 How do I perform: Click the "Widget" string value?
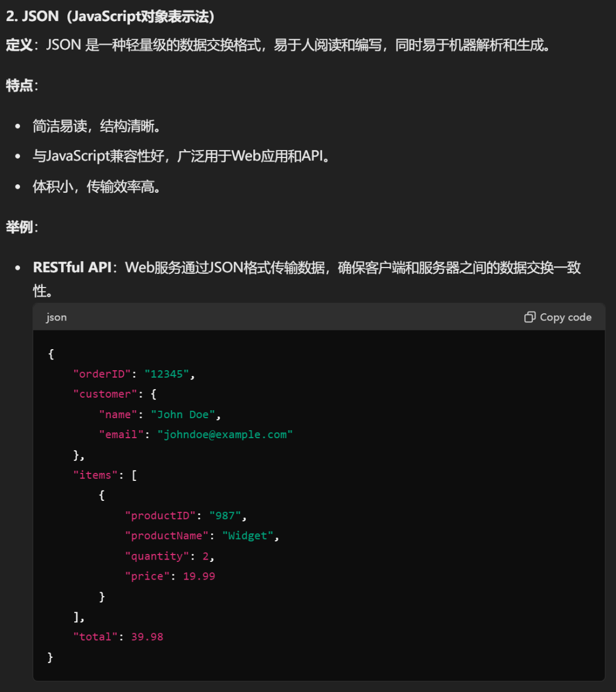point(248,536)
